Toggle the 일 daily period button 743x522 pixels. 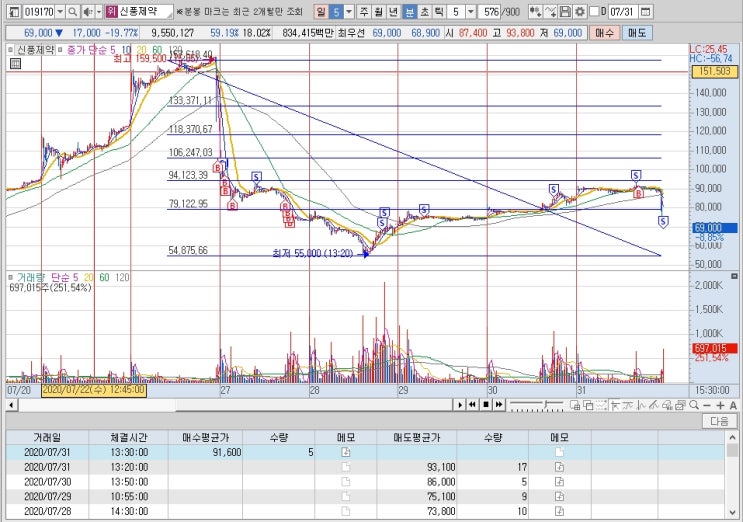(321, 12)
